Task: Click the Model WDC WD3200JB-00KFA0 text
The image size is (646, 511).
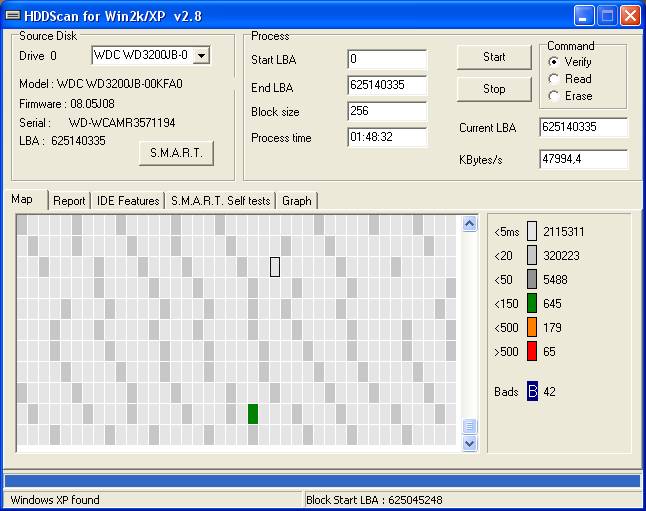Action: click(x=101, y=84)
